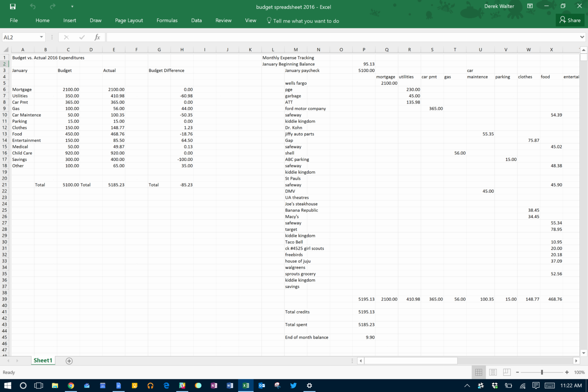
Task: Open Ribbon Display Options icon
Action: (530, 6)
